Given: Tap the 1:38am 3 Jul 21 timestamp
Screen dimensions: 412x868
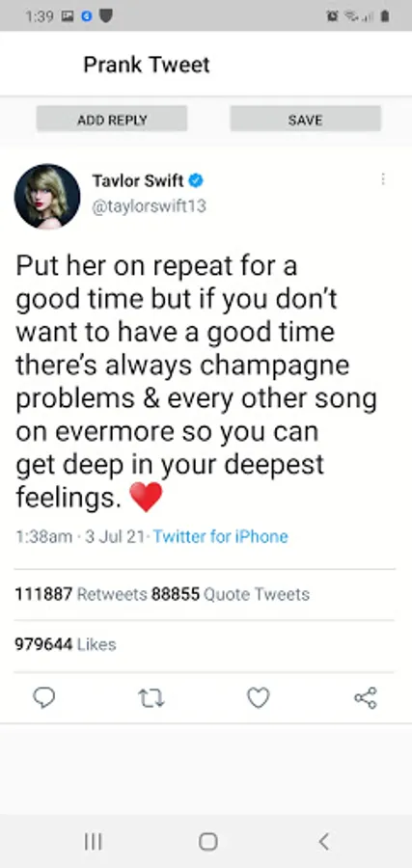Looking at the screenshot, I should click(80, 536).
